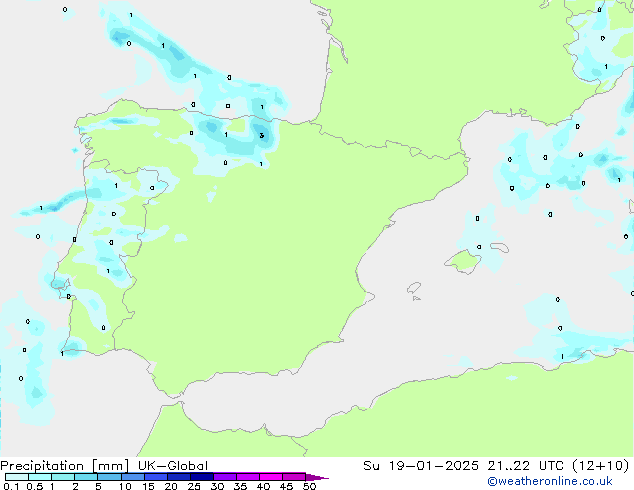The width and height of the screenshot is (634, 490).
Task: Select the legend label 20
Action: coord(171,486)
